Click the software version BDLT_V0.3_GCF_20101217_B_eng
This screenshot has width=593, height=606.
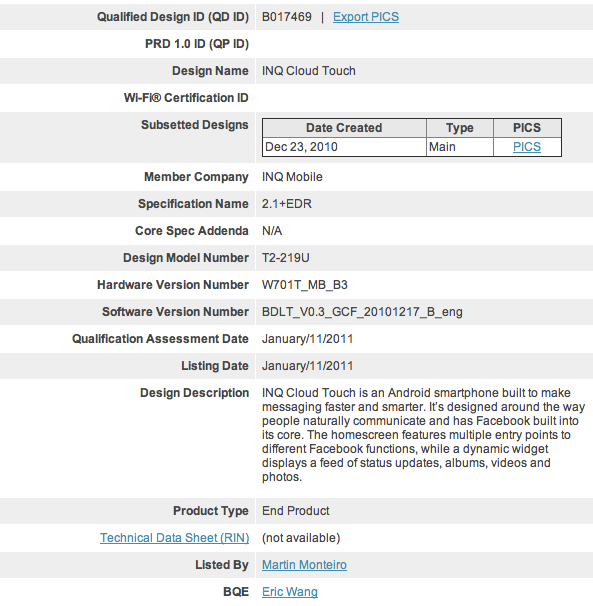click(362, 312)
